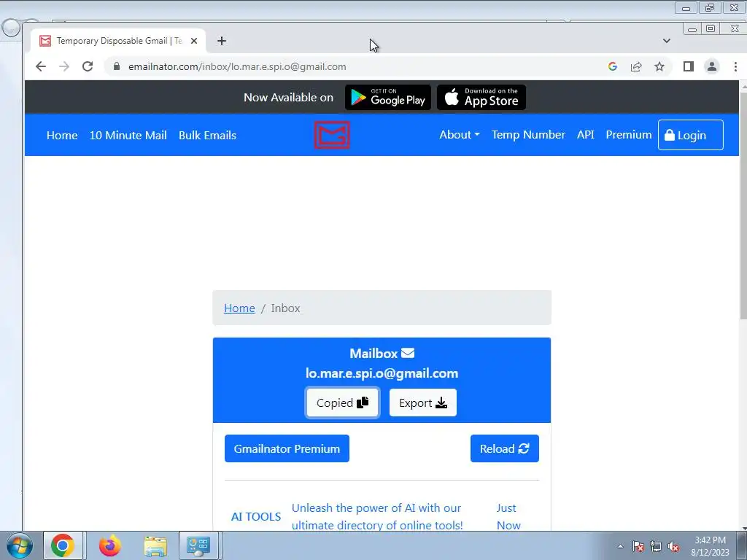Viewport: 747px width, 560px height.
Task: Reload the inbox with Reload button
Action: point(505,448)
